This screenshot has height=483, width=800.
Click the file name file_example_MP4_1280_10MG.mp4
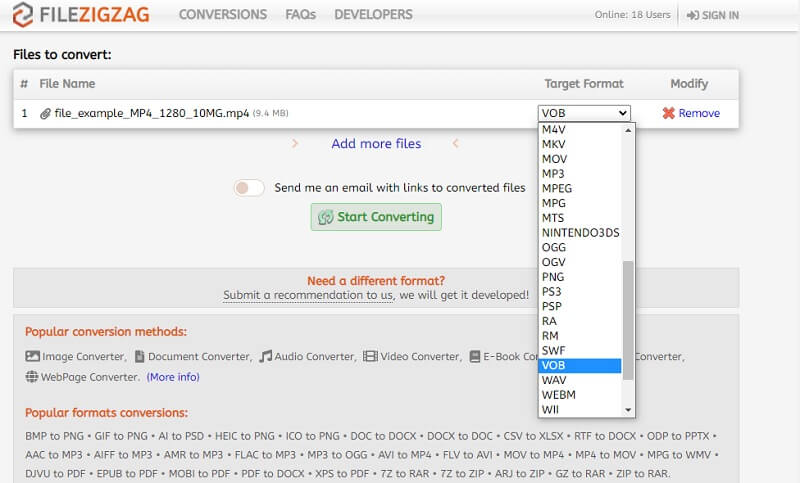[x=152, y=113]
